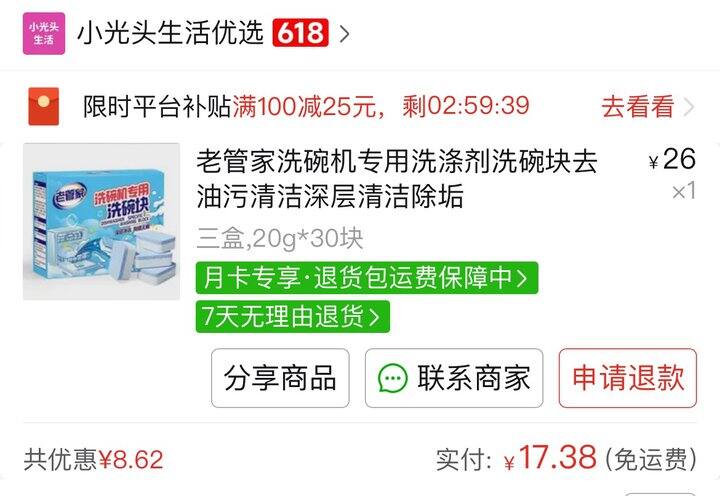This screenshot has width=720, height=496.
Task: Tap the 共优惠¥8.62 discount summary
Action: pyautogui.click(x=94, y=460)
